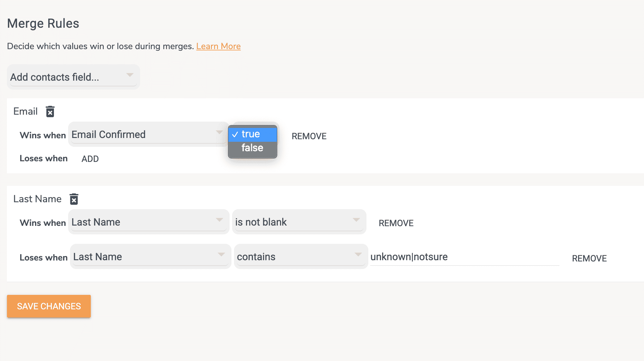This screenshot has width=644, height=361.
Task: Remove the Last Name Wins when condition
Action: coord(396,223)
